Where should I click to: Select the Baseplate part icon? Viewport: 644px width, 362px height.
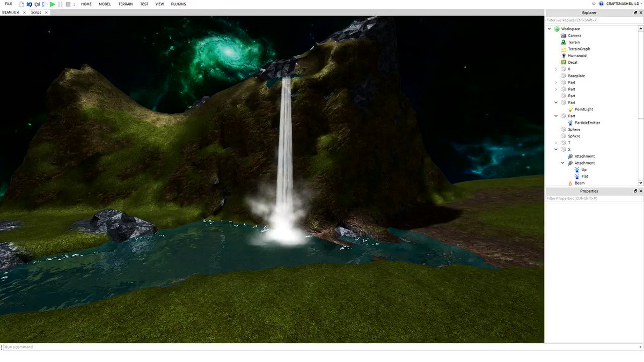(563, 76)
